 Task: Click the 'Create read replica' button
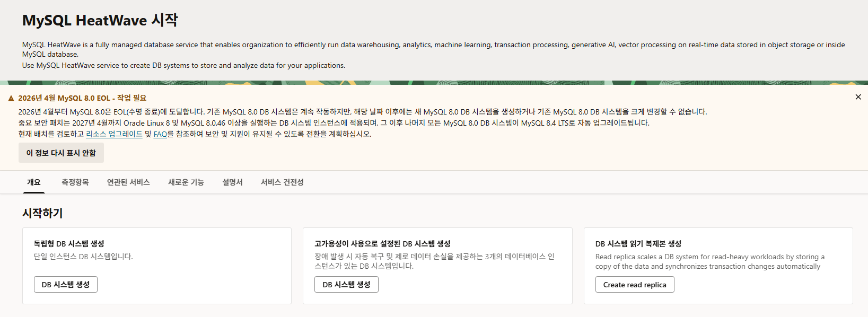tap(635, 284)
